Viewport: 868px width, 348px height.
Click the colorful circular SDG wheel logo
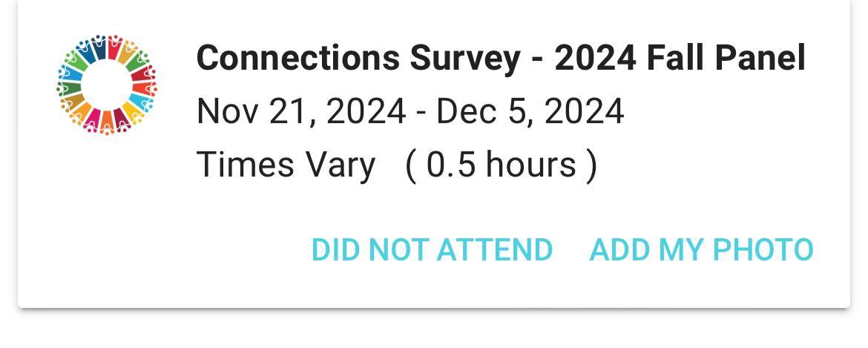pos(107,84)
